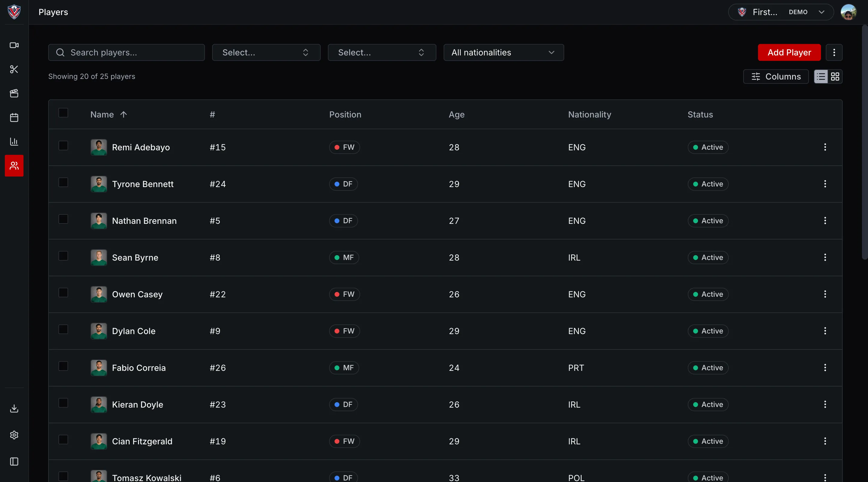Check the box for Dylan Cole
Viewport: 868px width, 482px height.
(63, 330)
